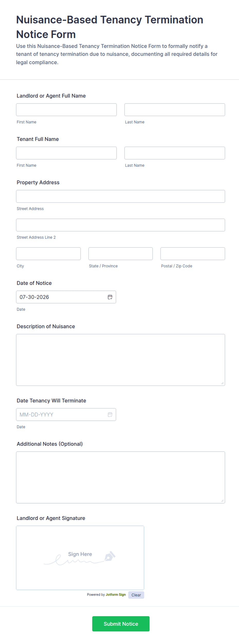Select the Street Address field

tap(121, 197)
